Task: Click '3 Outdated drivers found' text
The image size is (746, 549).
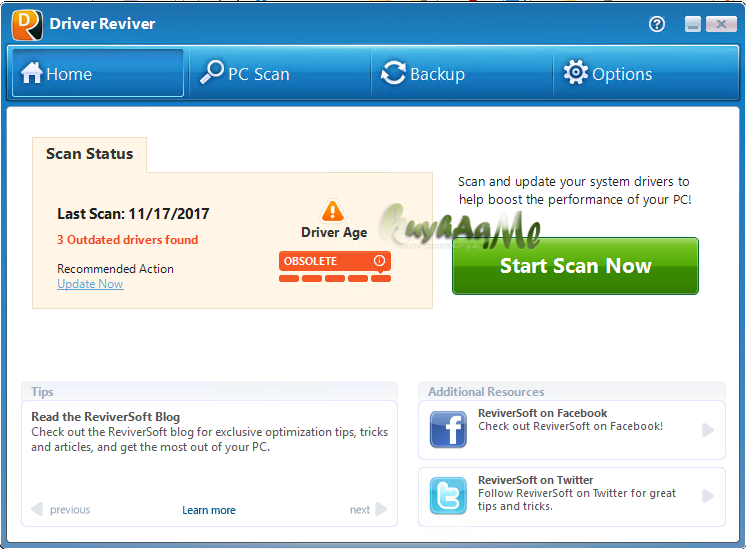Action: point(128,240)
